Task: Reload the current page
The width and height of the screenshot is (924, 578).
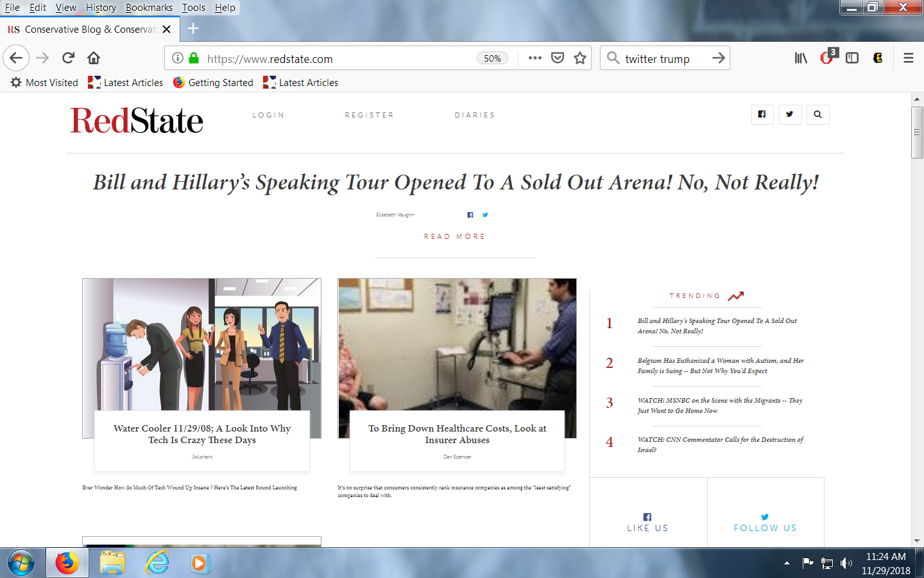Action: click(x=68, y=58)
